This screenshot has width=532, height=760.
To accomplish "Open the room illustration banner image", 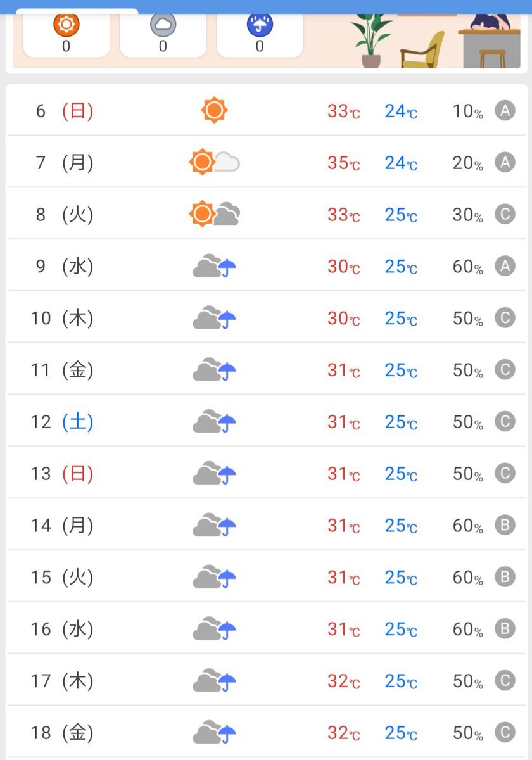I will pos(436,38).
